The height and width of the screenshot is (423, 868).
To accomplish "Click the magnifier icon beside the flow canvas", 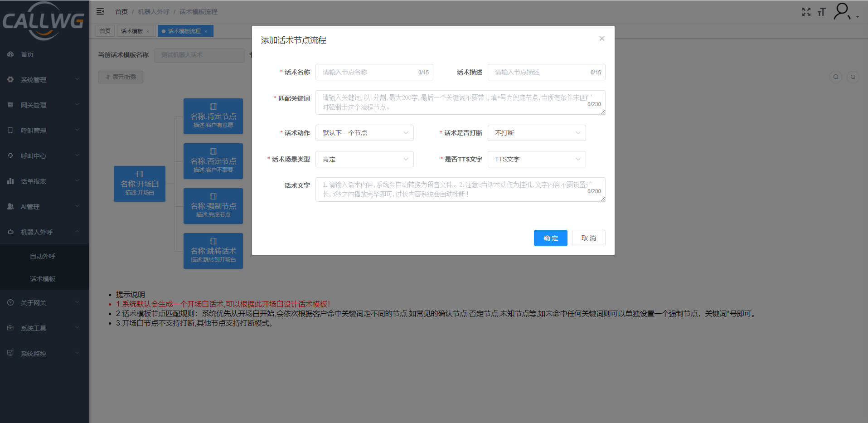I will [835, 77].
